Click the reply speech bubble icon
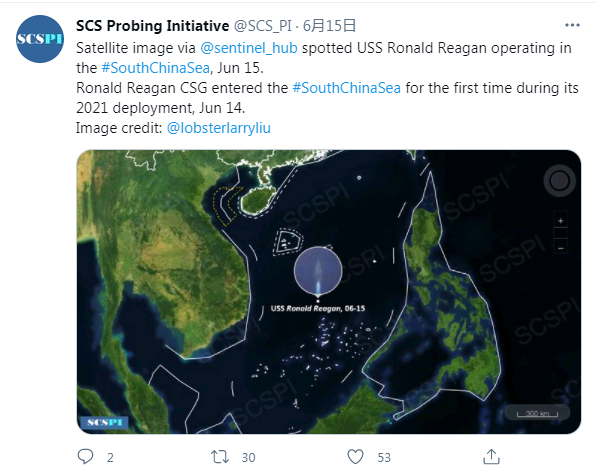 click(85, 456)
